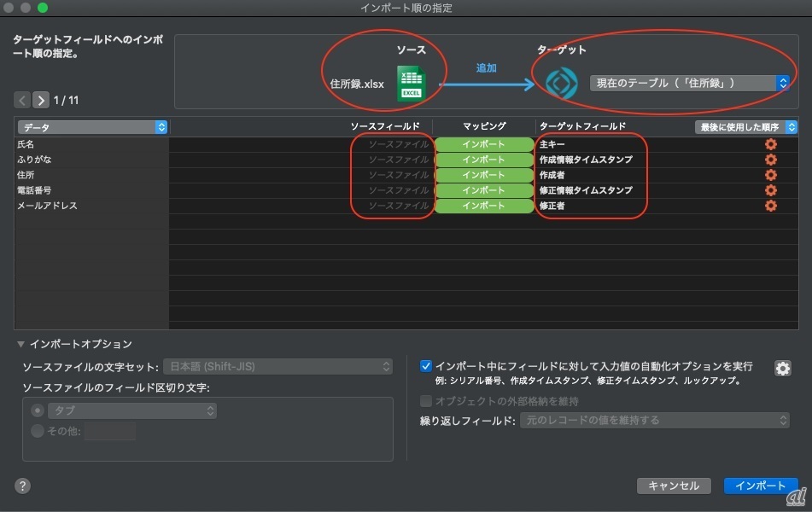The height and width of the screenshot is (512, 812).
Task: Click the green zoom window button
Action: (43, 7)
